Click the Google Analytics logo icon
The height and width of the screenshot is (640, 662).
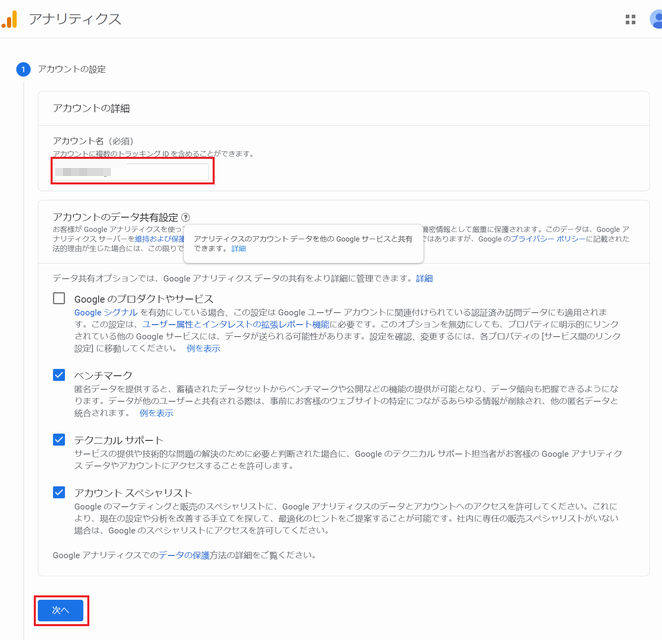[9, 19]
